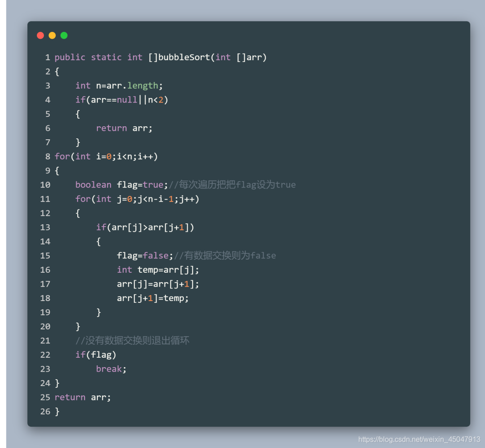Click the "static" keyword on line 1

click(106, 57)
